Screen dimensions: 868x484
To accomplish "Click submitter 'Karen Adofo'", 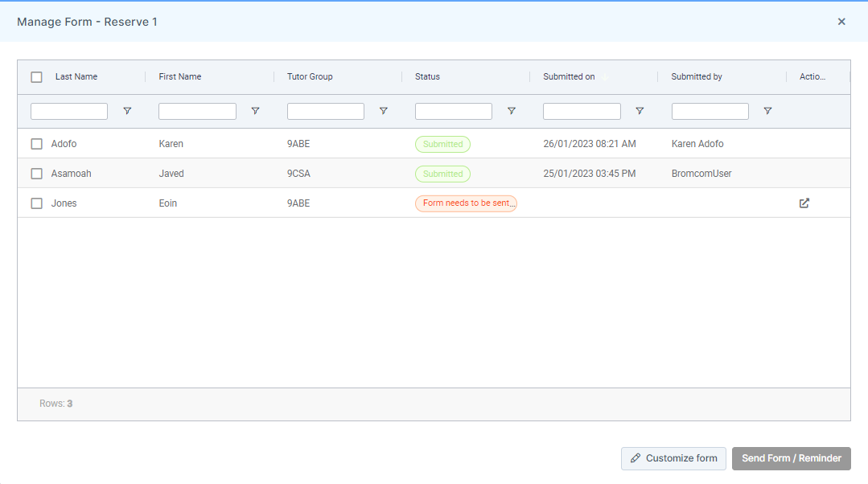I will pos(697,144).
